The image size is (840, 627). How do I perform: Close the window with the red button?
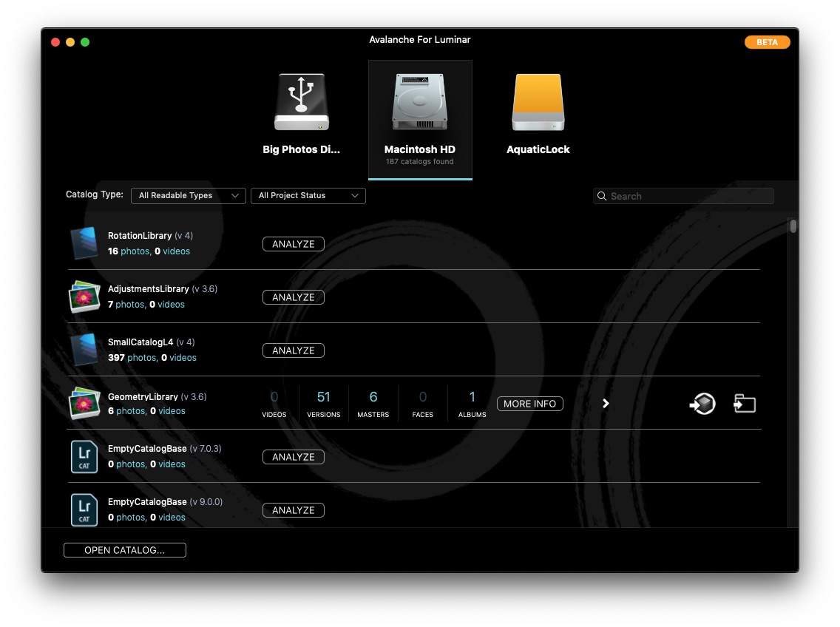click(55, 42)
